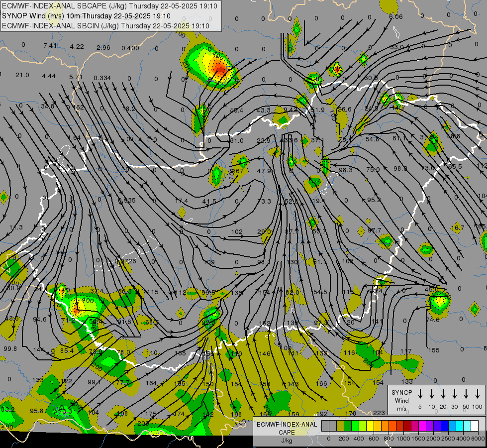Click the map value '102'
Screen dimensions: 487x448
[x=237, y=231]
